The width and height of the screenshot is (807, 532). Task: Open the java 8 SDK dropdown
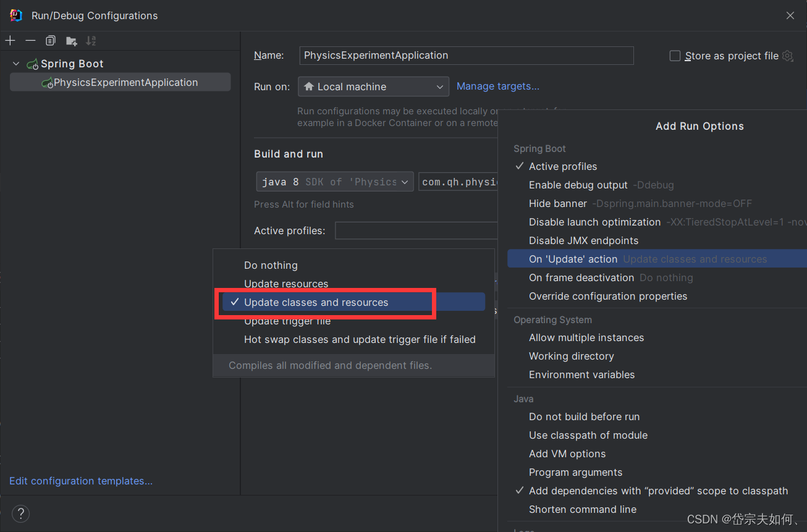pyautogui.click(x=335, y=182)
